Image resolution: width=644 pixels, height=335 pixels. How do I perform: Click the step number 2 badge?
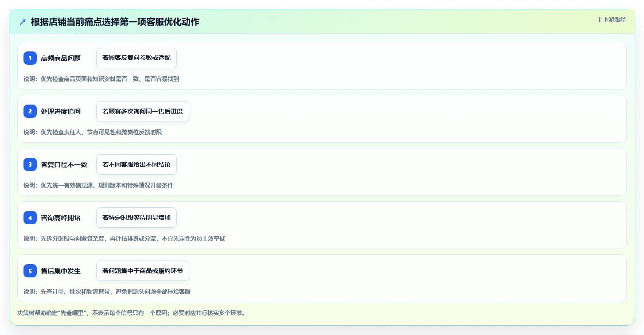coord(30,111)
